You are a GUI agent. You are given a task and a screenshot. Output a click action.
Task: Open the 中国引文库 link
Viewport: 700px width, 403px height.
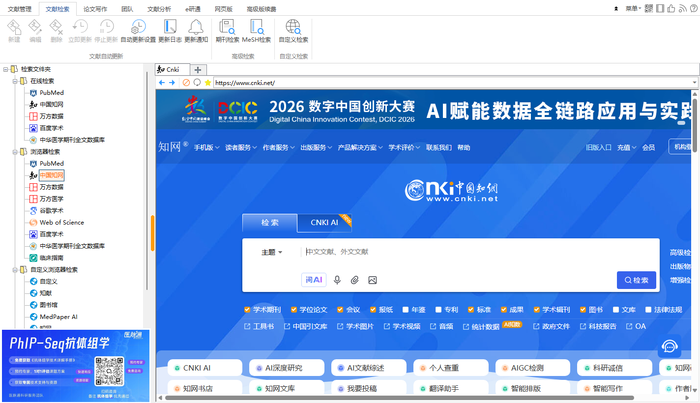click(306, 326)
